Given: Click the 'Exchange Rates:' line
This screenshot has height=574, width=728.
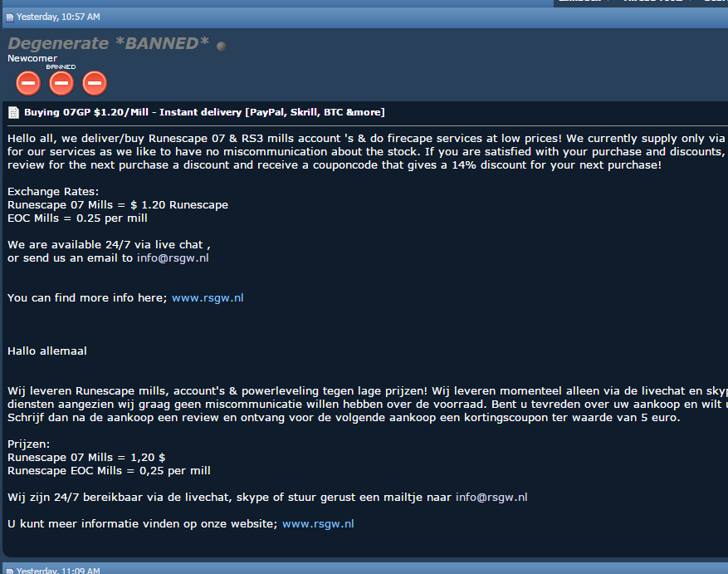Looking at the screenshot, I should 53,192.
